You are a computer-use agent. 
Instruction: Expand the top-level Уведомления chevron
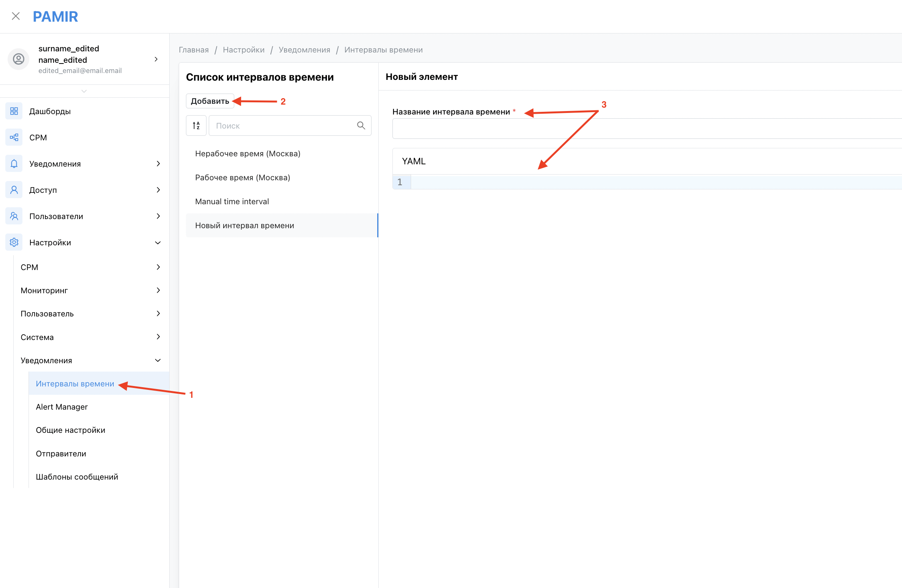pos(158,164)
